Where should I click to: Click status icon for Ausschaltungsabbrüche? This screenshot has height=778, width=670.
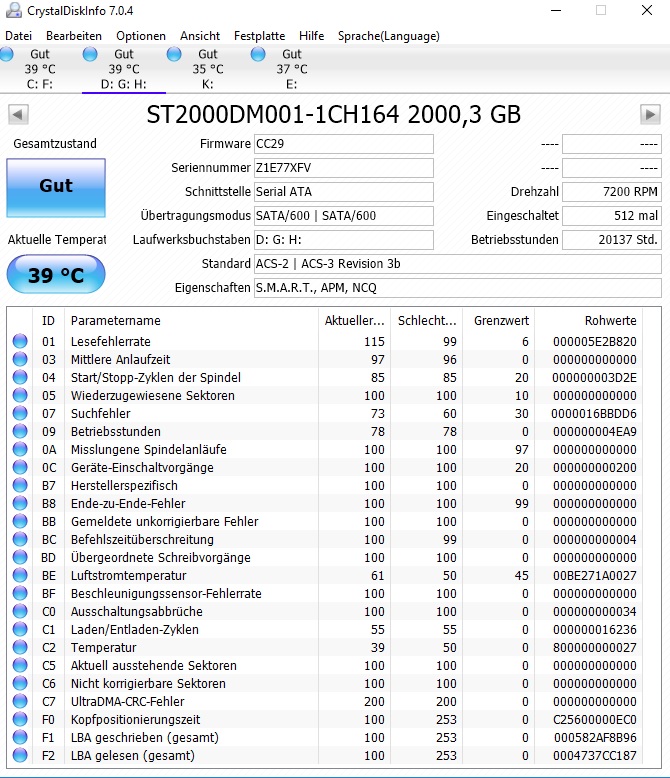(x=20, y=611)
